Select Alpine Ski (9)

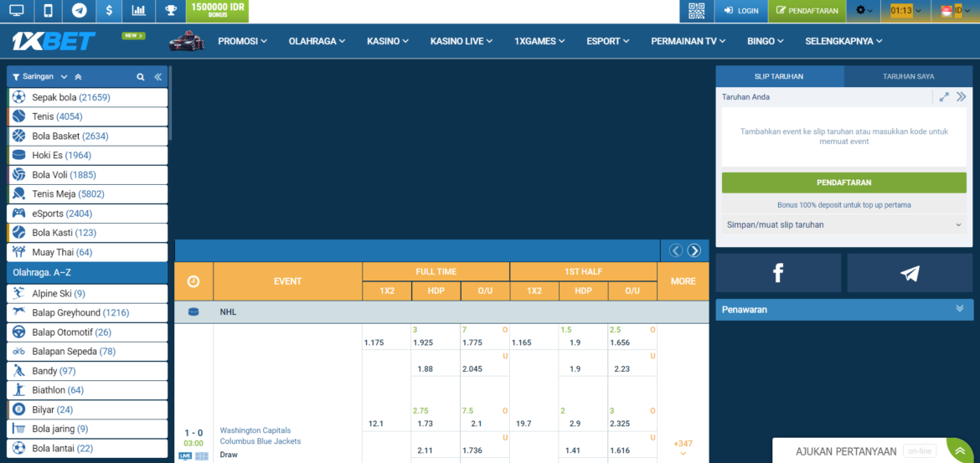[x=87, y=294]
